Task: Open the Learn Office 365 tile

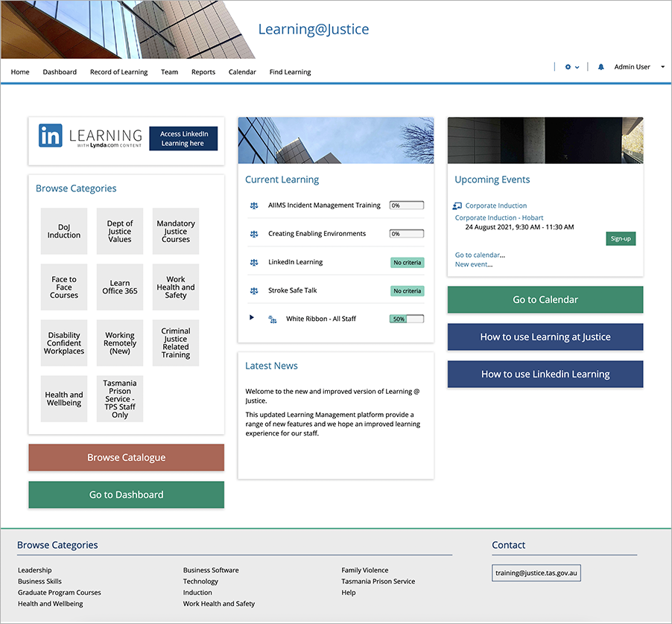Action: click(x=119, y=287)
